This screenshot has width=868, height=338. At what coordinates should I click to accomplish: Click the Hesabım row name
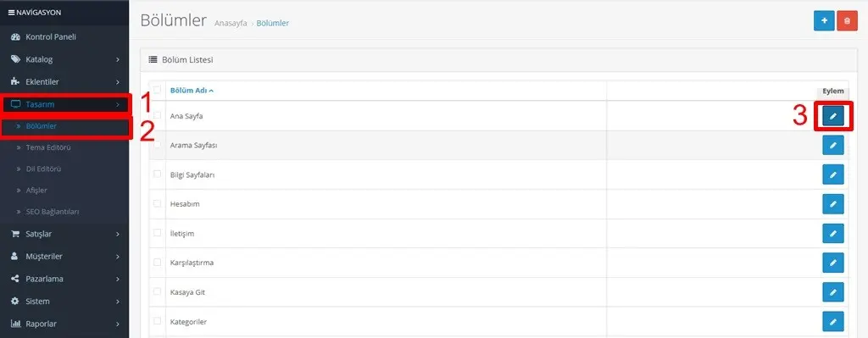pos(185,204)
